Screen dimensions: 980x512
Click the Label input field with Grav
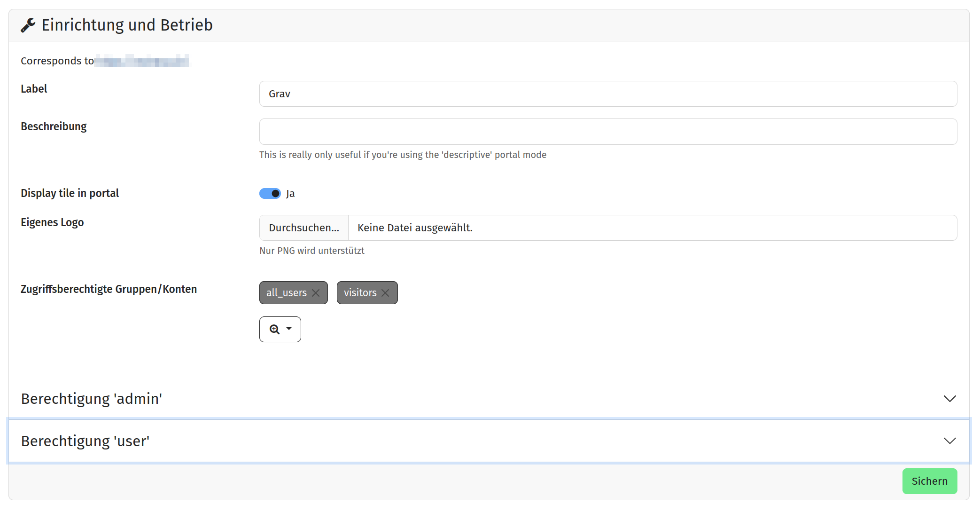(x=608, y=94)
